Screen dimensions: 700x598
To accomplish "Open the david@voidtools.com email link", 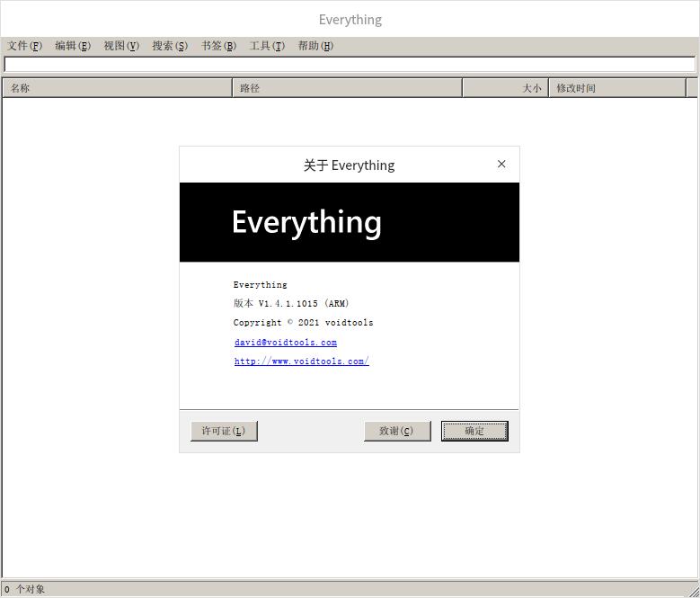I will pyautogui.click(x=286, y=343).
